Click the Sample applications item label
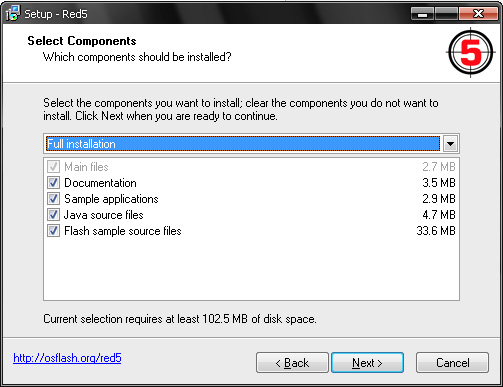 (x=111, y=199)
